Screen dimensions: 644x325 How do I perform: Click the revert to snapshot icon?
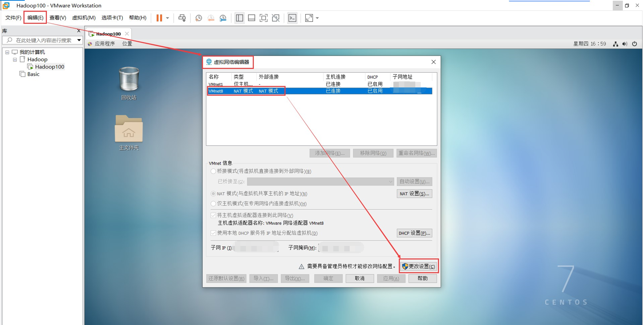211,18
